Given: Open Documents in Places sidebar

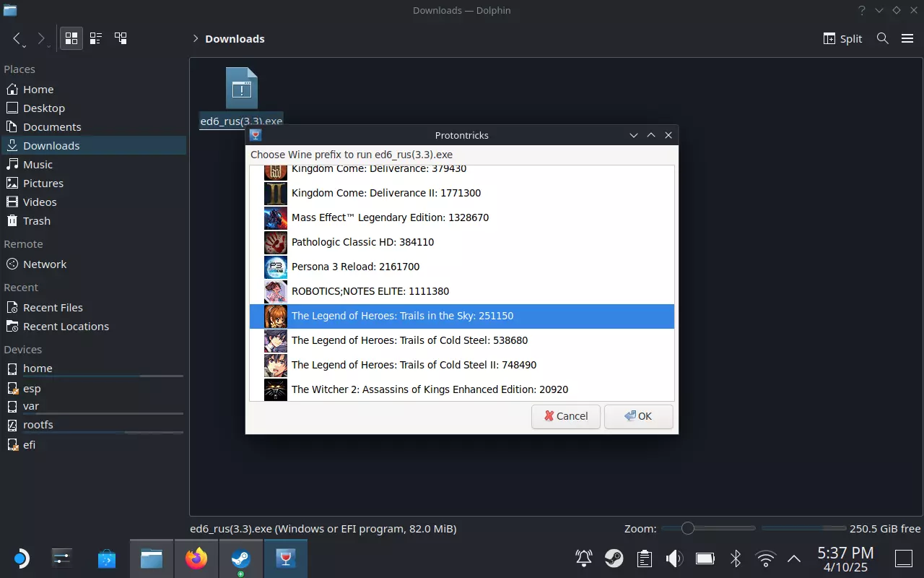Looking at the screenshot, I should click(x=94, y=127).
